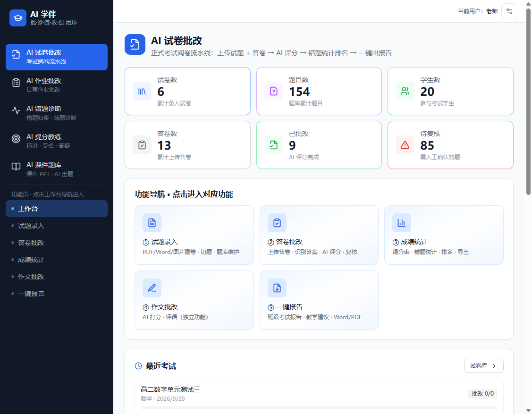Image resolution: width=532 pixels, height=414 pixels.
Task: Open the ③ 成绩统计 function card
Action: 444,235
